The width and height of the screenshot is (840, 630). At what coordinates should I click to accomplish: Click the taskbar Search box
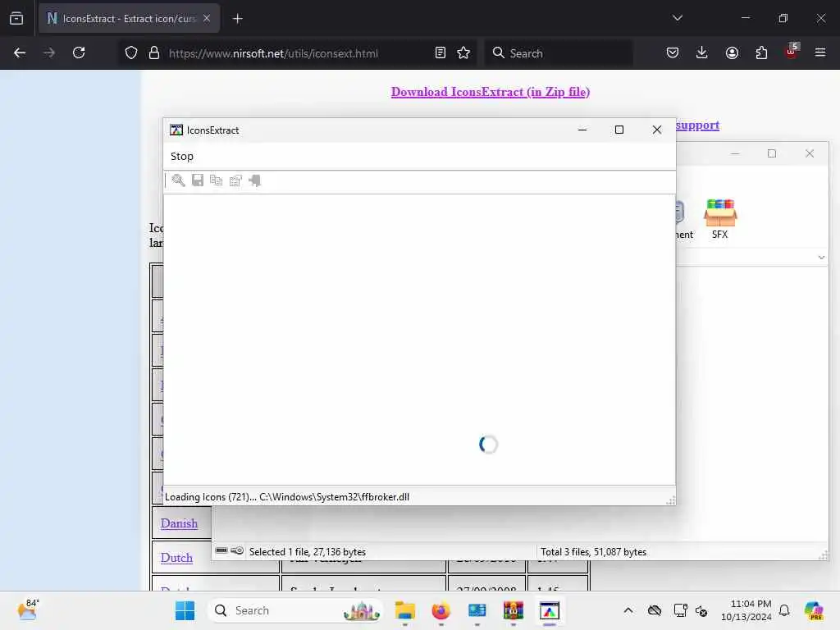click(x=294, y=610)
